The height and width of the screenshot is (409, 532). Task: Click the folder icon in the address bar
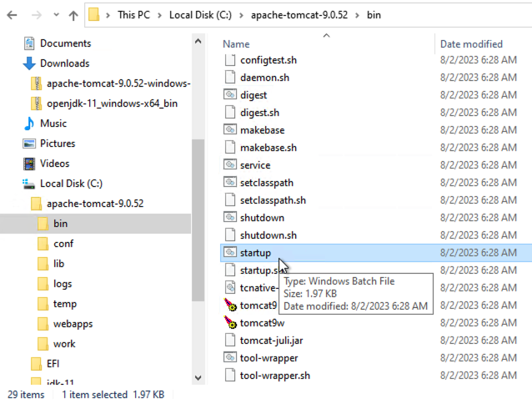pyautogui.click(x=94, y=15)
